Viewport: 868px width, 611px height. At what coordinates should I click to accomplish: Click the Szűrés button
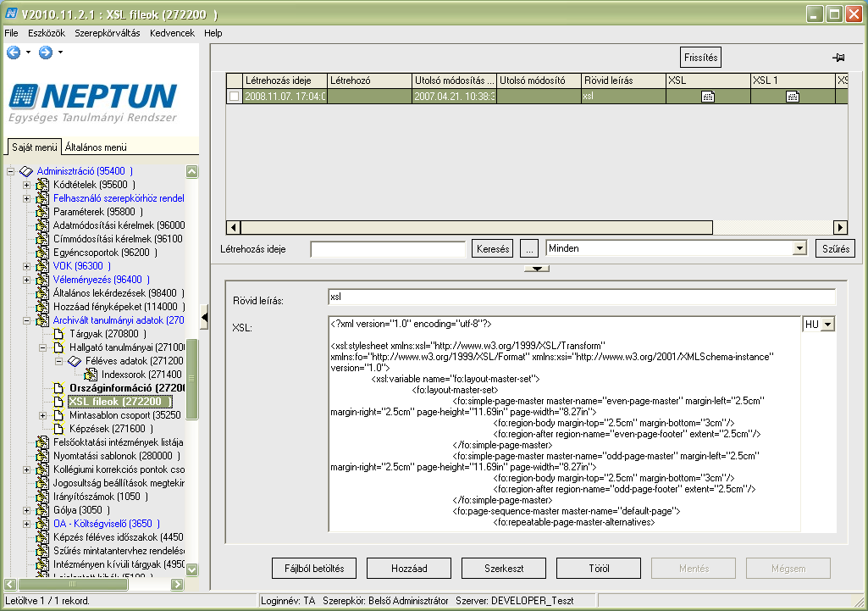(835, 248)
